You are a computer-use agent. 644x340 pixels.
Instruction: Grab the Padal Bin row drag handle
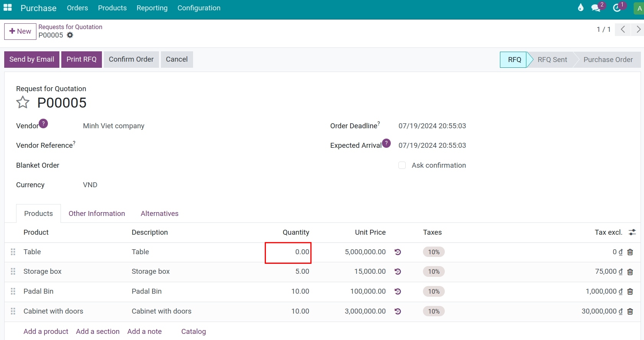tap(13, 291)
